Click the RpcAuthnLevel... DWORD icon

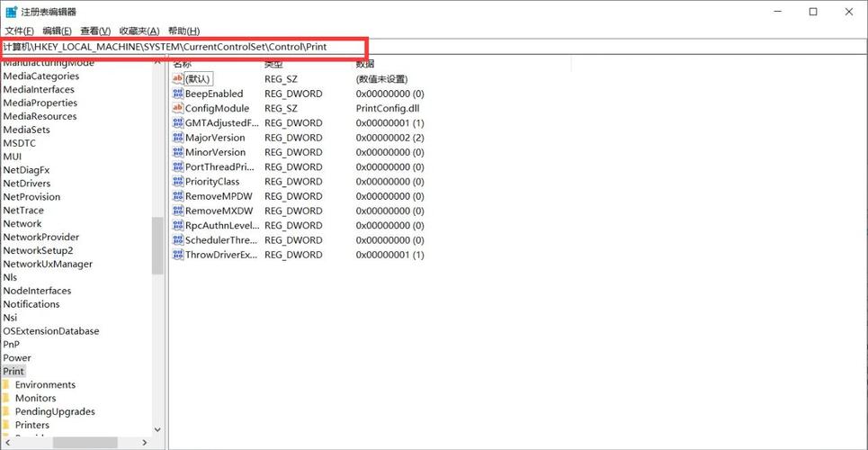[x=178, y=226]
